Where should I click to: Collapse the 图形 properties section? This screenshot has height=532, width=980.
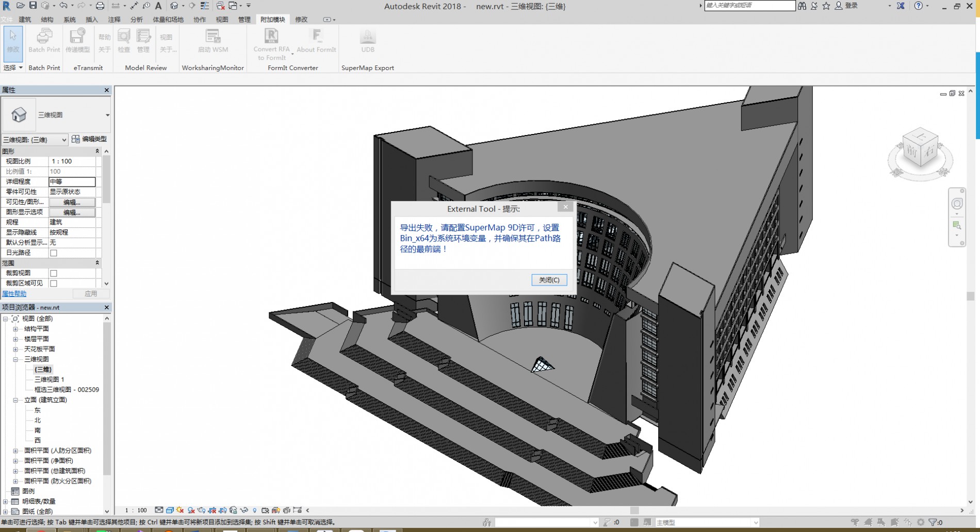tap(97, 151)
